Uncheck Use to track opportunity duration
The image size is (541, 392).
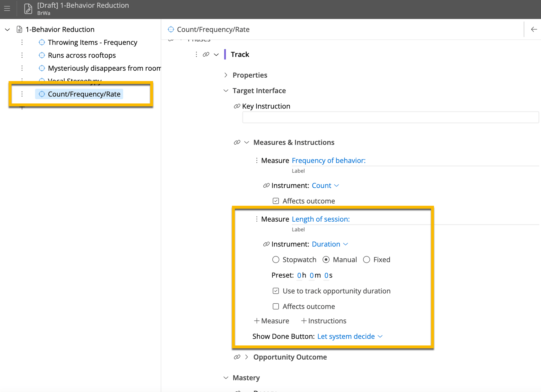[x=276, y=291]
